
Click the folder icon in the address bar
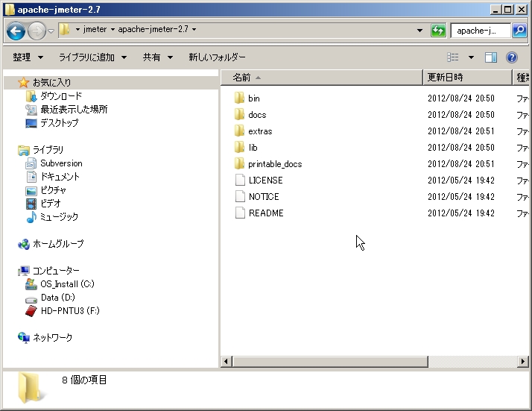coord(64,29)
